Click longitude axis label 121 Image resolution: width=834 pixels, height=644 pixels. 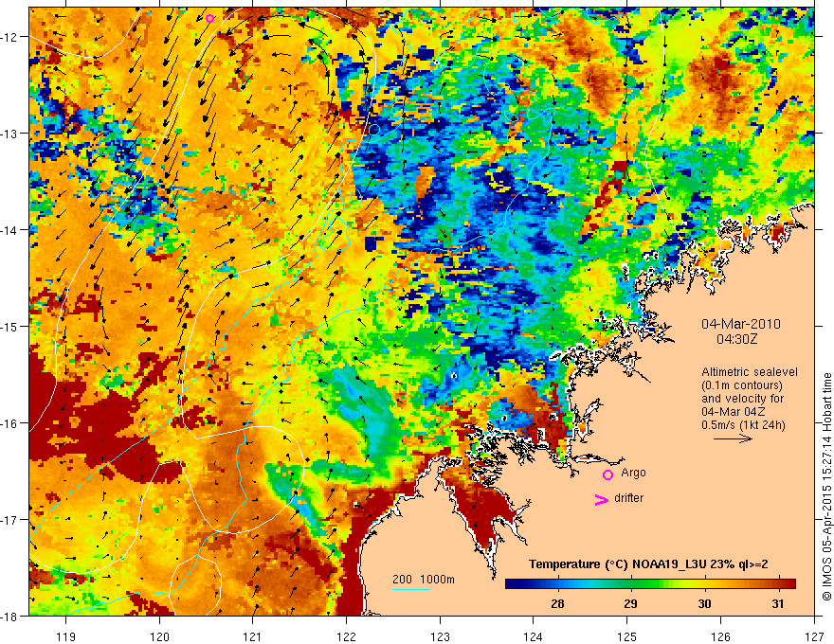click(x=253, y=636)
